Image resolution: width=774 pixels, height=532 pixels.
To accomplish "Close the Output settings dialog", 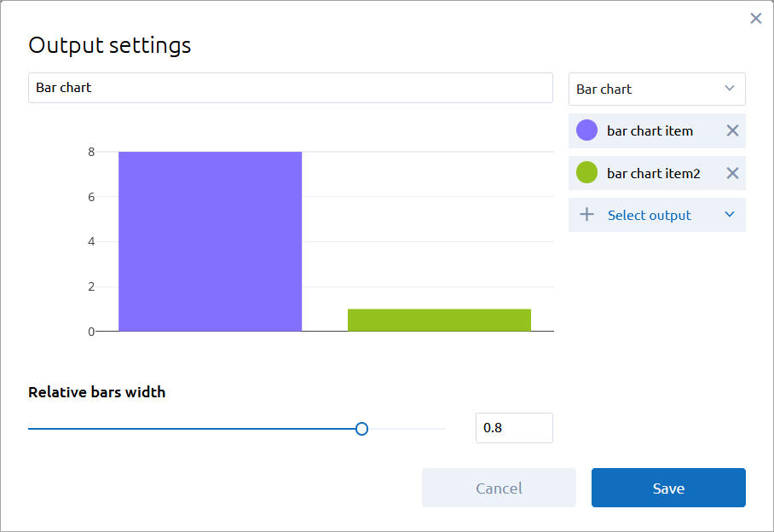I will tap(755, 19).
